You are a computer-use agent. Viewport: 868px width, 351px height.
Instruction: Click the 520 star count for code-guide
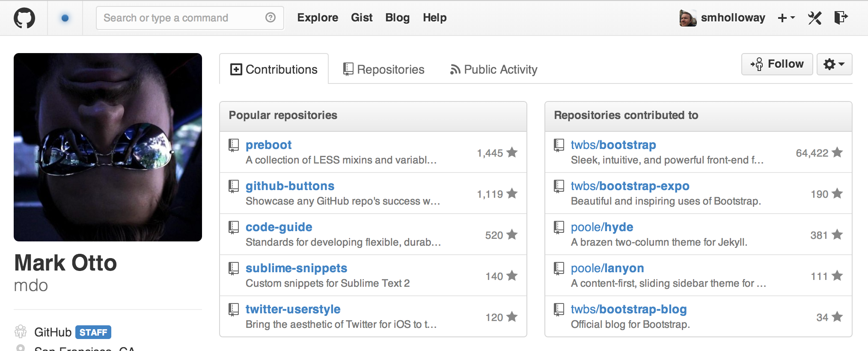pos(501,235)
